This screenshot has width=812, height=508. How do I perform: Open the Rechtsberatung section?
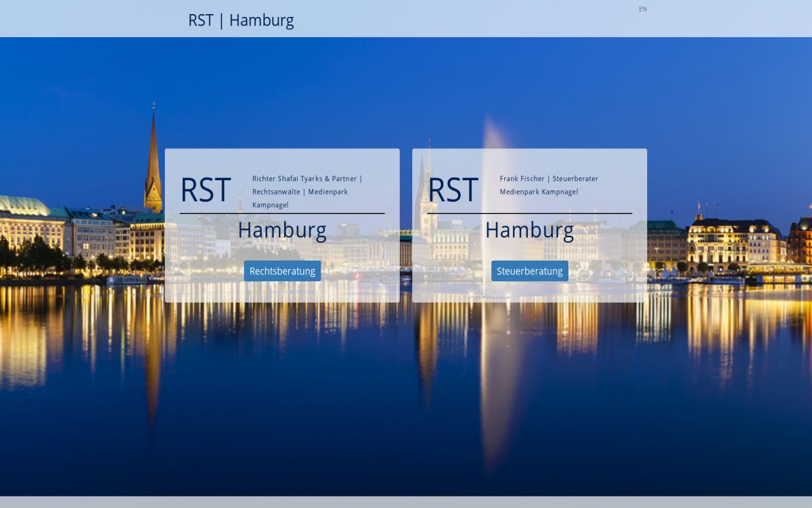[x=283, y=270]
